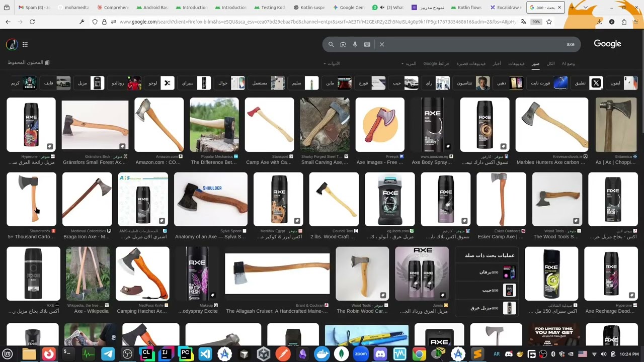Launch PyCharm from the taskbar

(185, 354)
